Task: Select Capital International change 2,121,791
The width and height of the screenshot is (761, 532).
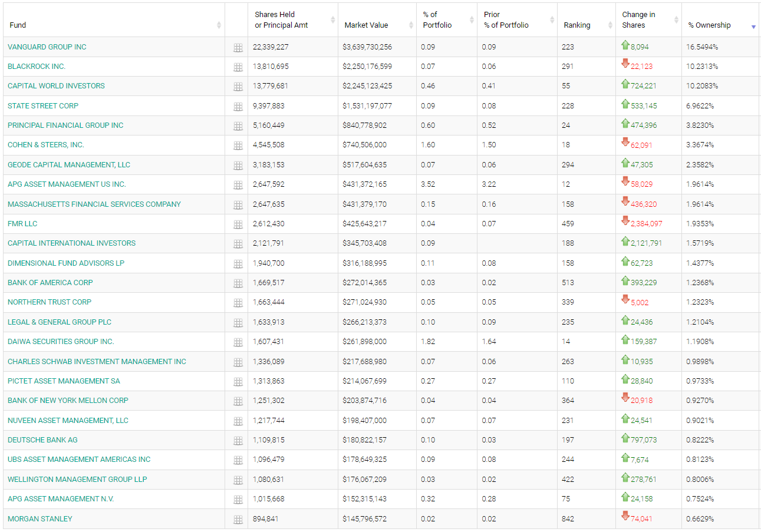Action: pos(646,243)
